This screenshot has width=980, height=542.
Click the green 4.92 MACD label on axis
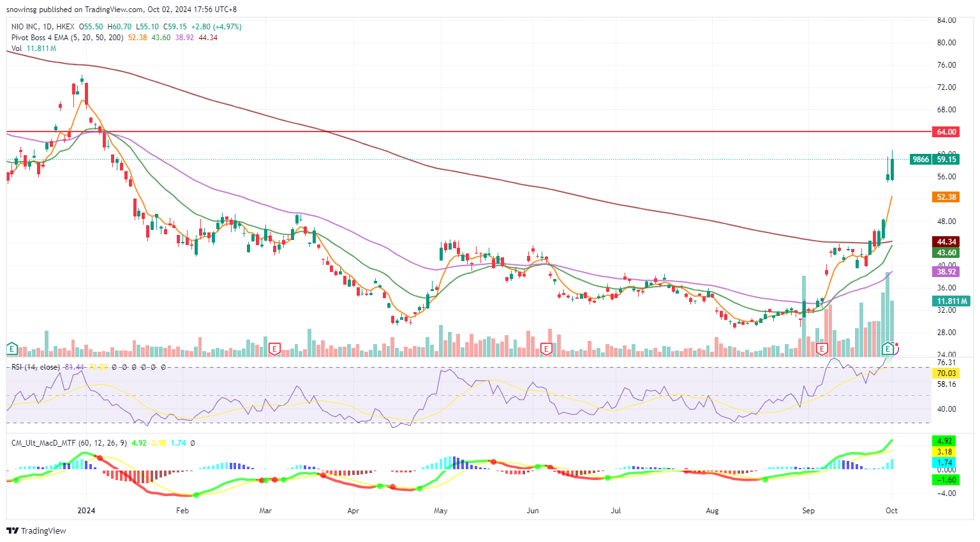(x=945, y=441)
